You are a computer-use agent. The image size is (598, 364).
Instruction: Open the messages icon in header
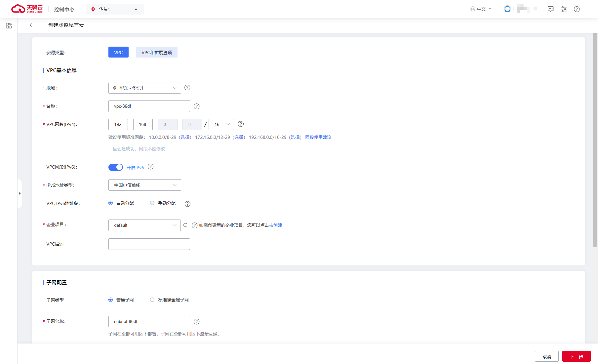[551, 9]
